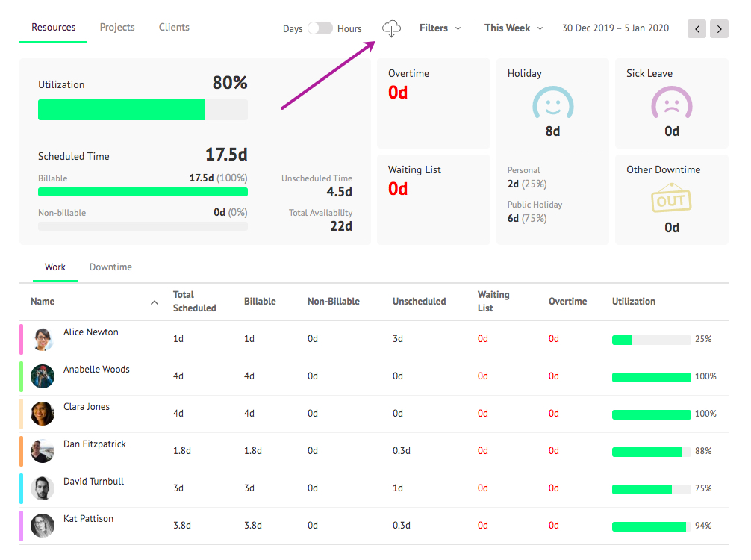Viewport: 751px width, 560px height.
Task: Toggle sorting on the Name column chevron
Action: [155, 304]
